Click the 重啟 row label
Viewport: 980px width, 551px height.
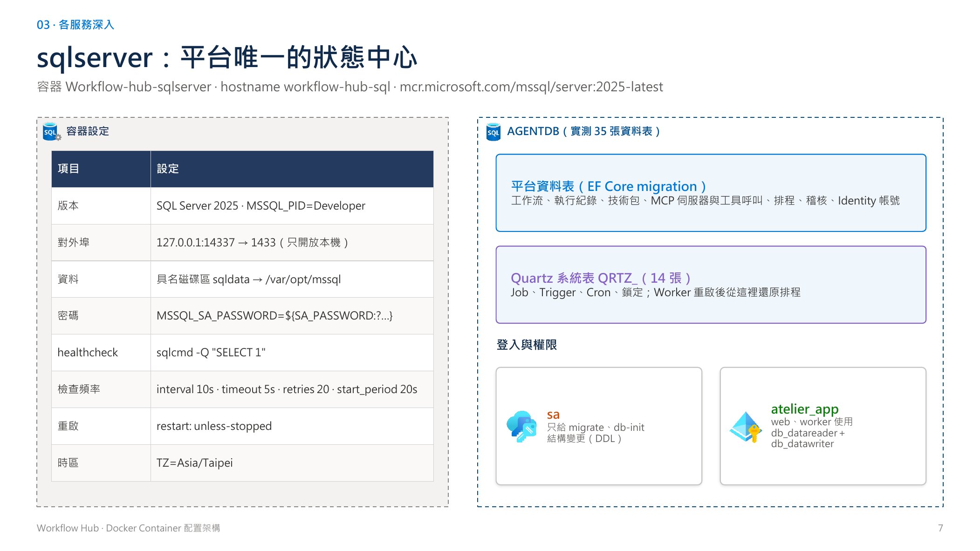(68, 426)
